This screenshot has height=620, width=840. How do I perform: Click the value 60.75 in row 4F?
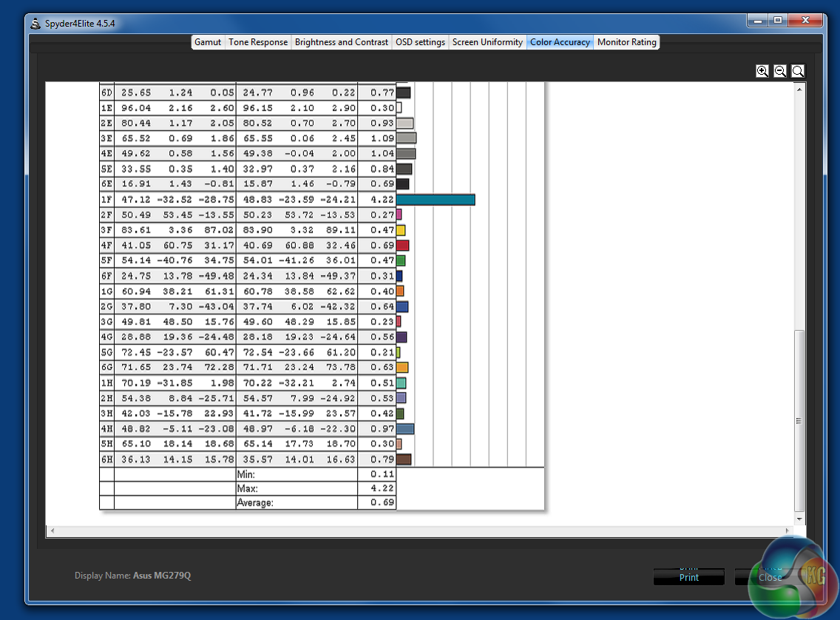pyautogui.click(x=178, y=246)
